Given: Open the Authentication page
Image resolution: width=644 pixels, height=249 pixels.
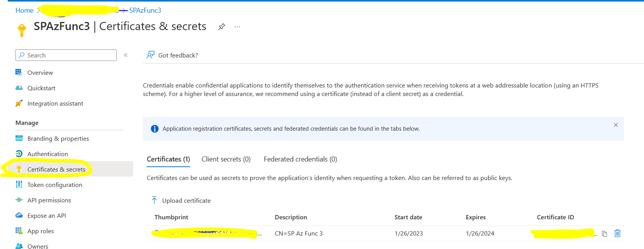Looking at the screenshot, I should (47, 154).
